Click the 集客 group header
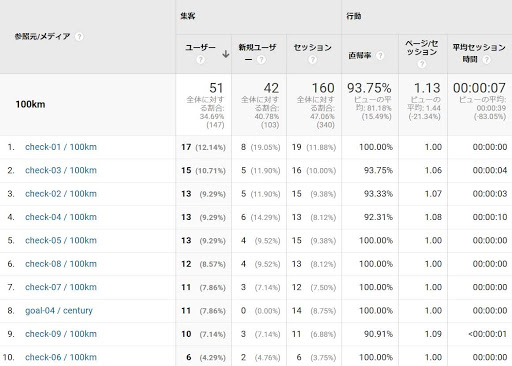The width and height of the screenshot is (512, 366). click(x=188, y=16)
